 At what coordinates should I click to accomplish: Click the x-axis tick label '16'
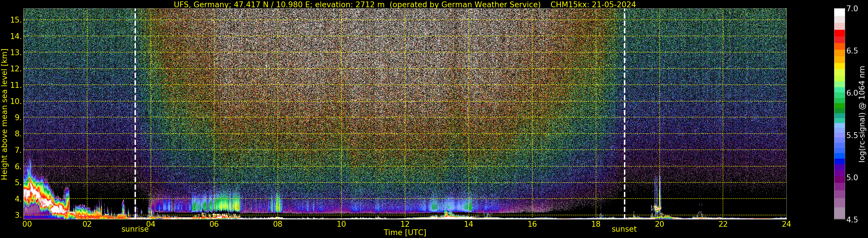[x=532, y=224]
